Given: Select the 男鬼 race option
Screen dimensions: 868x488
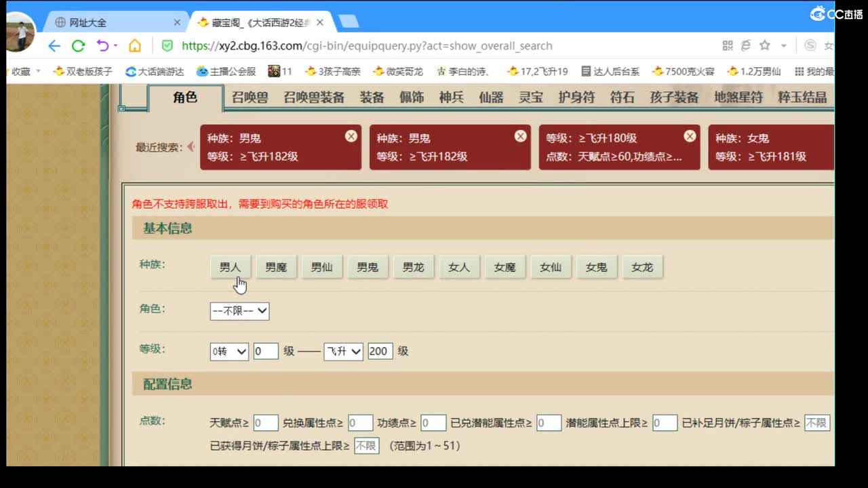Looking at the screenshot, I should 368,266.
